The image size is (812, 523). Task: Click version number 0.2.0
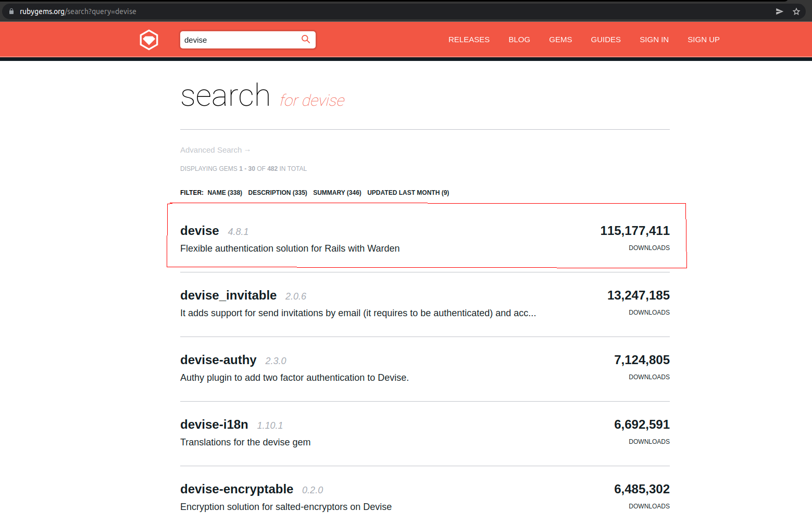[x=313, y=490]
